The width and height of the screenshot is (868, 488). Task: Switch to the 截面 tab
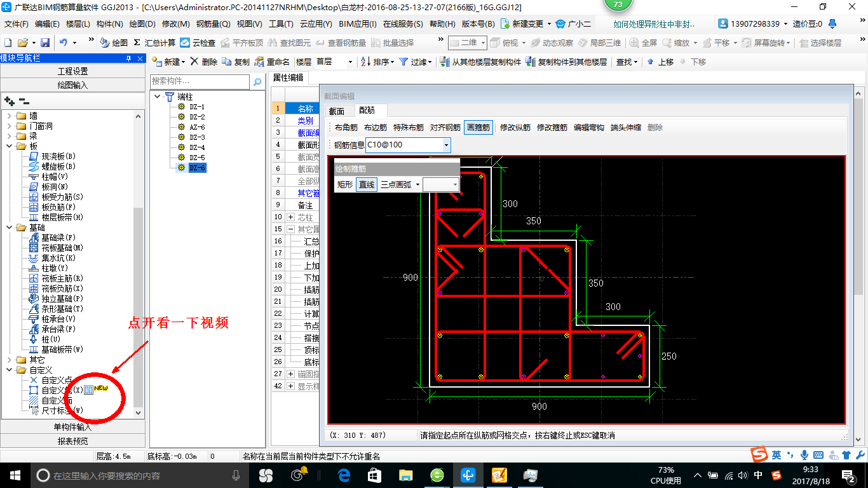click(x=337, y=111)
